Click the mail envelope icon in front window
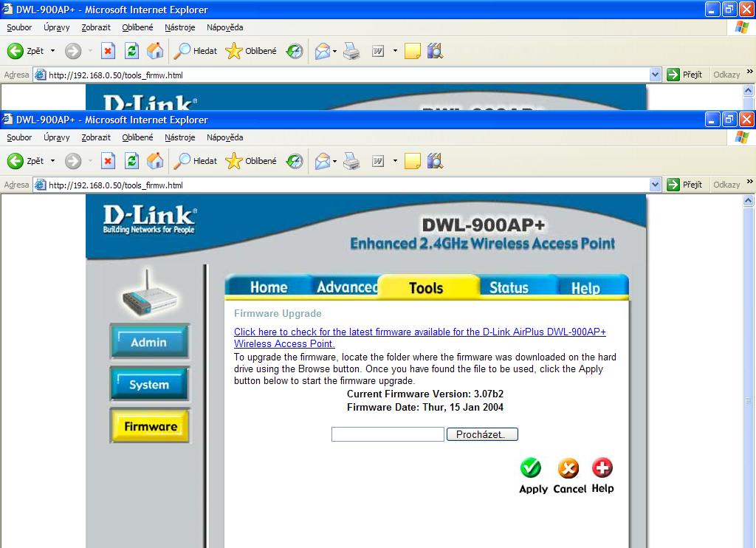756x548 pixels. point(322,161)
